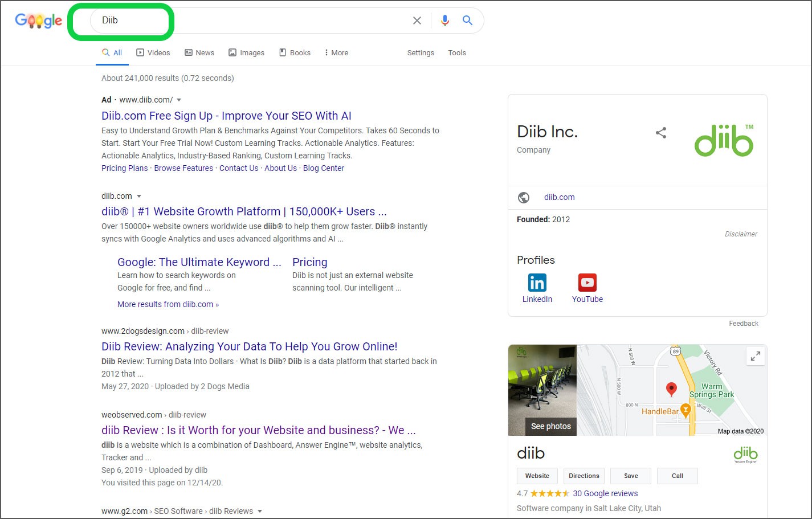Open the See photos office thumbnail
This screenshot has height=519, width=812.
click(x=542, y=390)
